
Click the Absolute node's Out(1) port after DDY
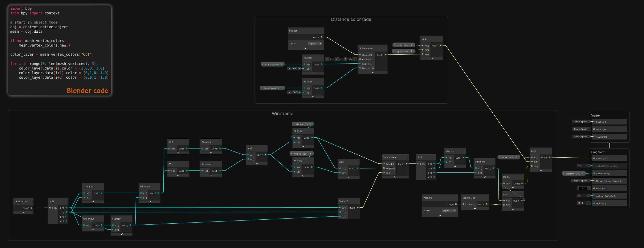pos(220,171)
